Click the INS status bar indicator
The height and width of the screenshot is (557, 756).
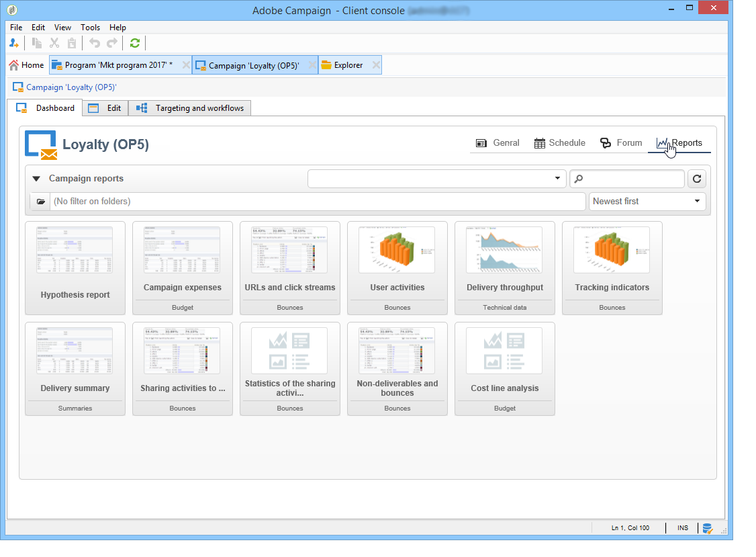[x=683, y=528]
